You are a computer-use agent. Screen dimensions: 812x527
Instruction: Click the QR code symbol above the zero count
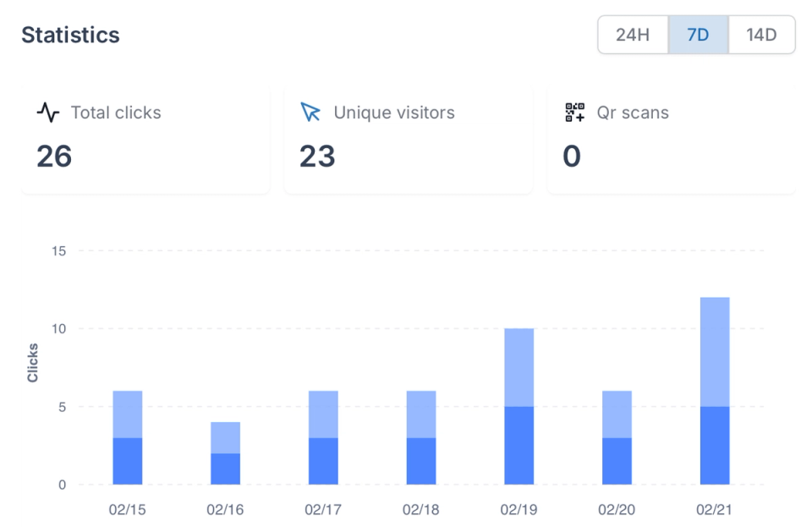click(x=573, y=111)
